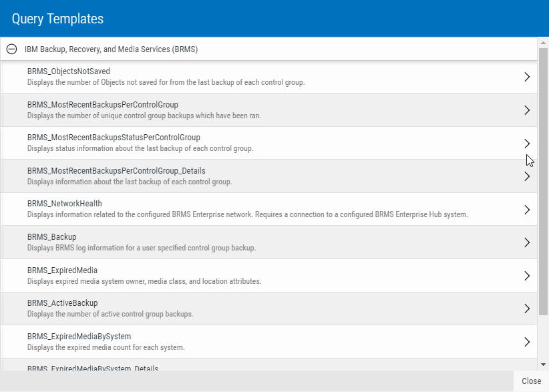
Task: Open chevron for BRMS_ExpiredMediaBySystem
Action: click(527, 342)
